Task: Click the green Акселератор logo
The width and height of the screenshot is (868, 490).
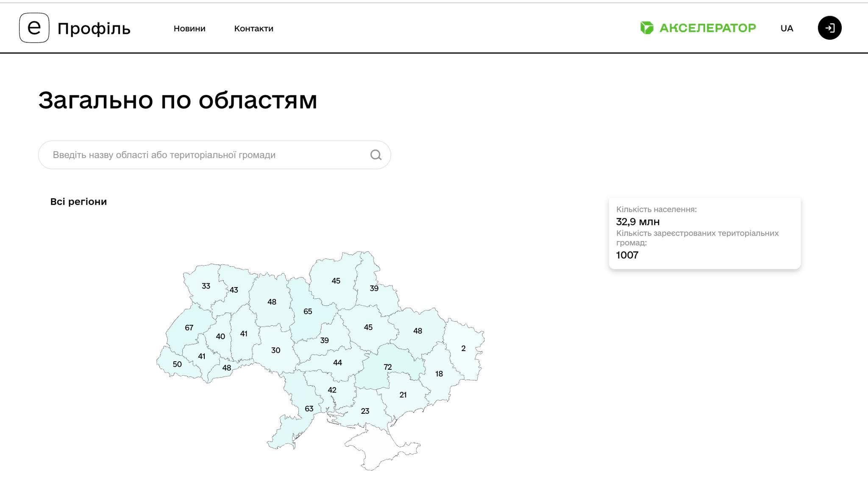Action: click(698, 28)
